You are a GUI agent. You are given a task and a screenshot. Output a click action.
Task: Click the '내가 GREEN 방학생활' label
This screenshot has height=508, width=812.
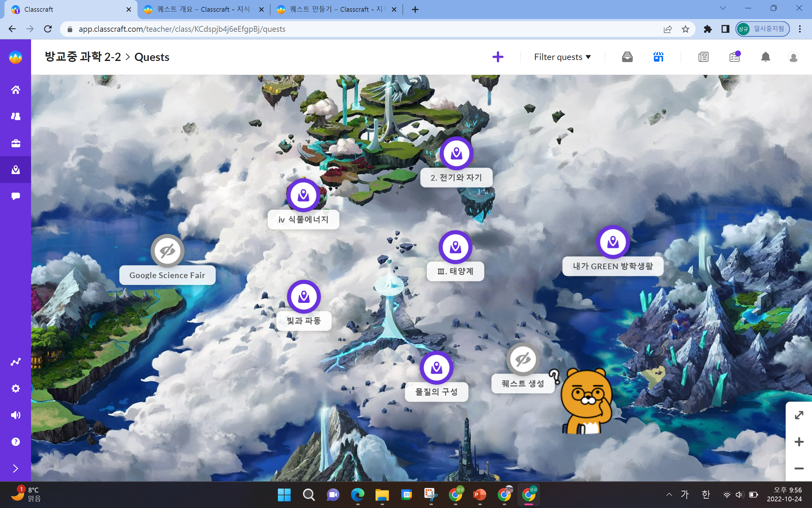(x=613, y=266)
